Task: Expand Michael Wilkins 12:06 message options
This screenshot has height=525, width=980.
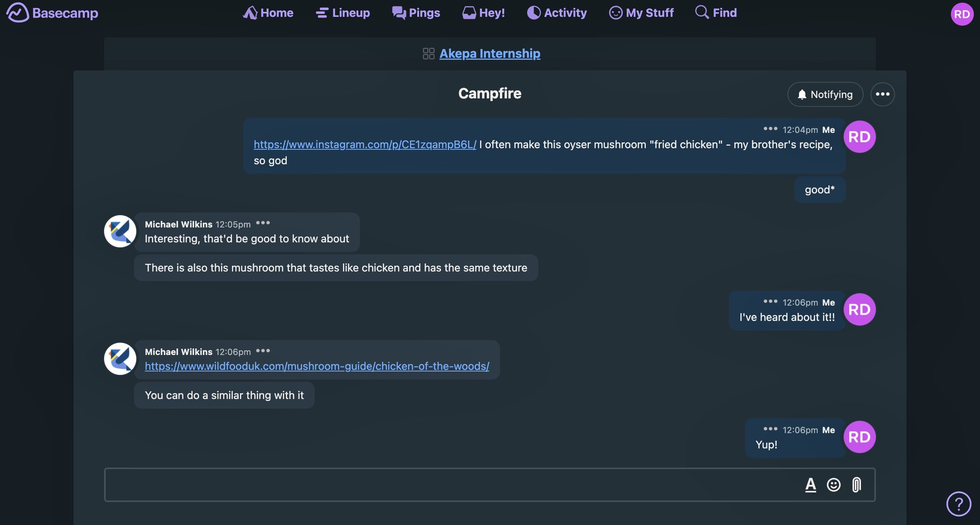Action: click(x=263, y=352)
